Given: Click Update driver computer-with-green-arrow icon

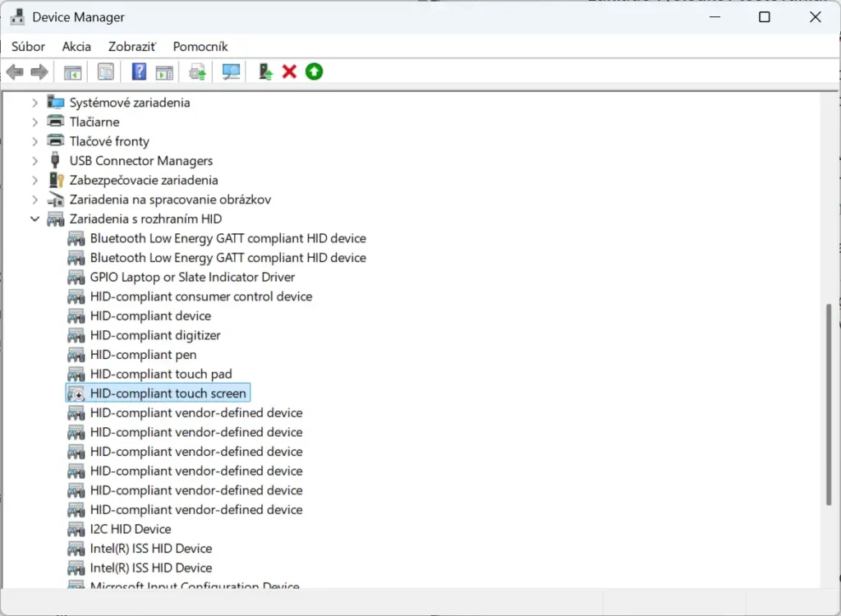Looking at the screenshot, I should tap(265, 71).
